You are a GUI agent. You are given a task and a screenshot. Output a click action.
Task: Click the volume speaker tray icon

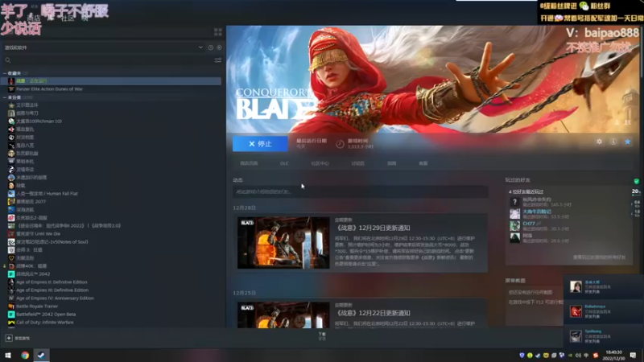pos(578,355)
